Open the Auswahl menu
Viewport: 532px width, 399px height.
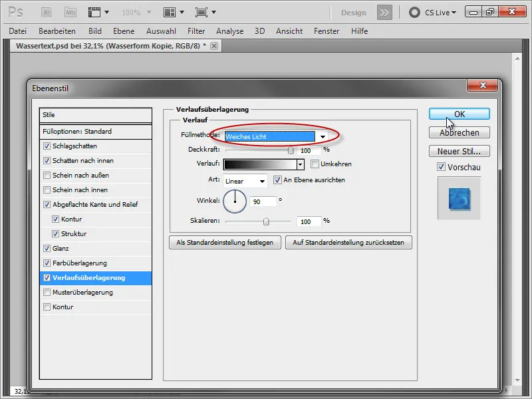(x=161, y=31)
